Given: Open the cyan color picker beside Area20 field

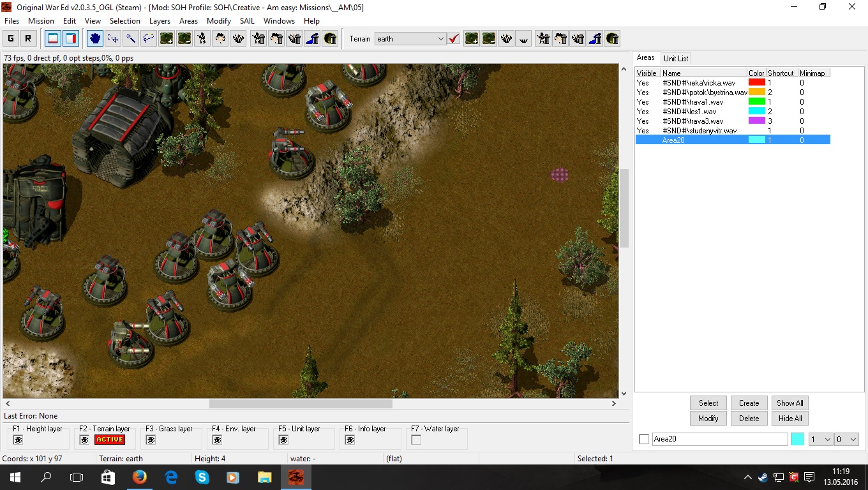Looking at the screenshot, I should [797, 439].
